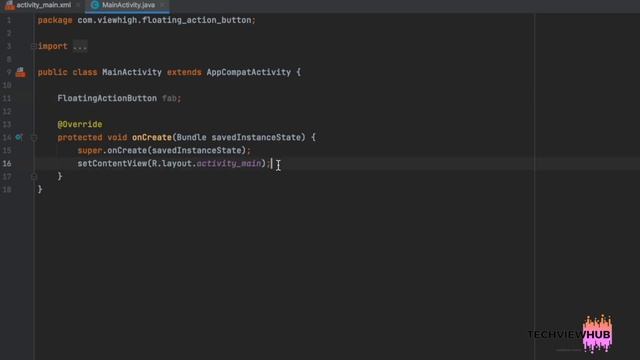Click the fold end marker on line 17
The image size is (640, 360).
(34, 176)
